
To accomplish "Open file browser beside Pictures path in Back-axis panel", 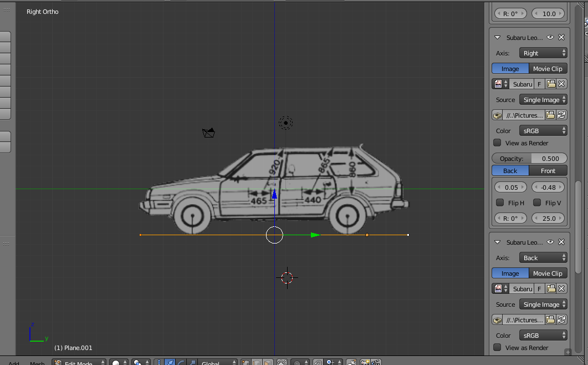I will tap(550, 320).
